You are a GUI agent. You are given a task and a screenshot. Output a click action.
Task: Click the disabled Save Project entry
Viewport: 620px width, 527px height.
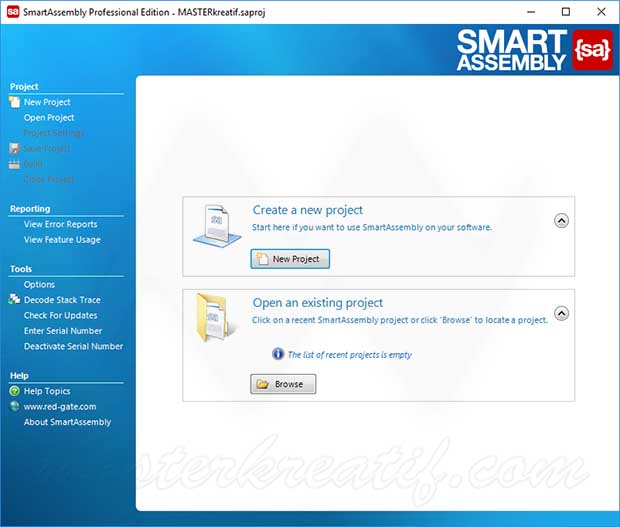click(47, 149)
